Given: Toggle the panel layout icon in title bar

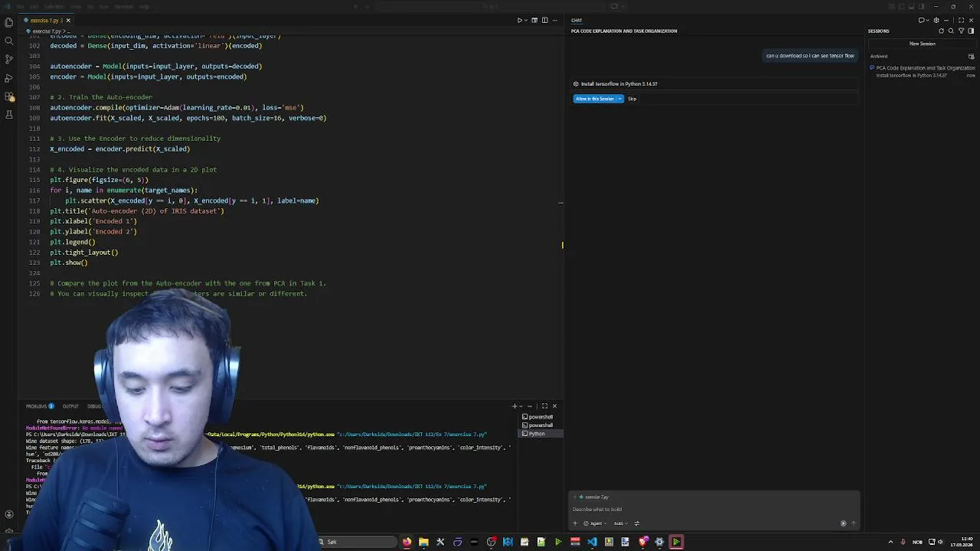Looking at the screenshot, I should 911,6.
